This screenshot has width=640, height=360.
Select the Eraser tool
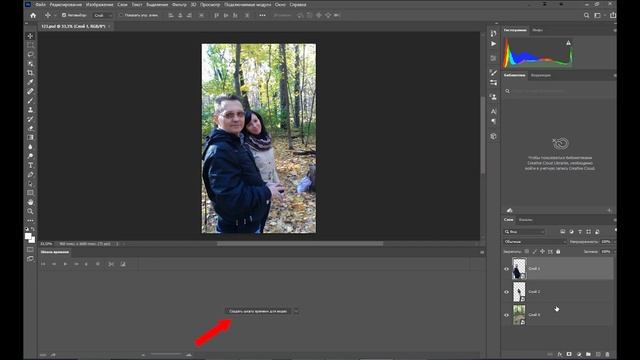[x=30, y=128]
